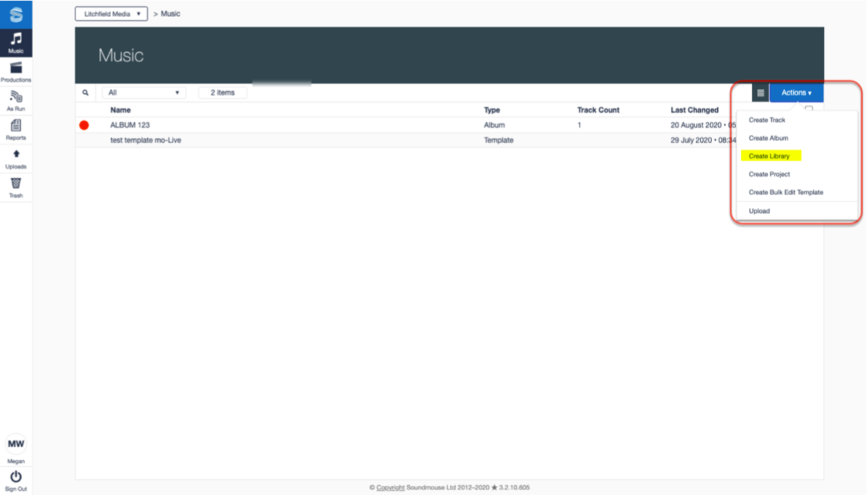
Task: Go to Productions in the sidebar
Action: pyautogui.click(x=16, y=72)
